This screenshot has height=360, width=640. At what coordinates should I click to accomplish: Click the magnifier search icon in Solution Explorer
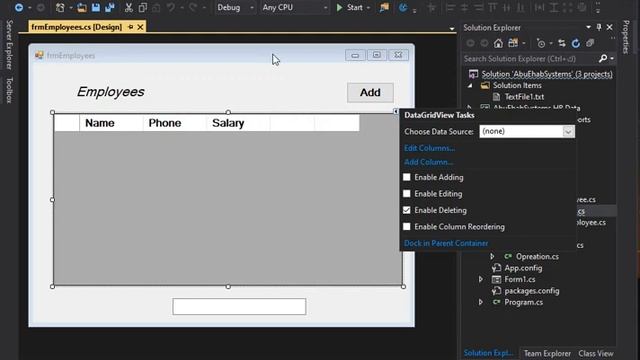point(603,59)
